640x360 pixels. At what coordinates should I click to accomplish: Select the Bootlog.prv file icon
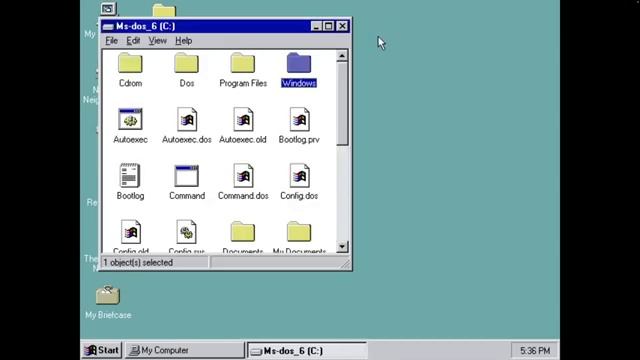point(299,119)
